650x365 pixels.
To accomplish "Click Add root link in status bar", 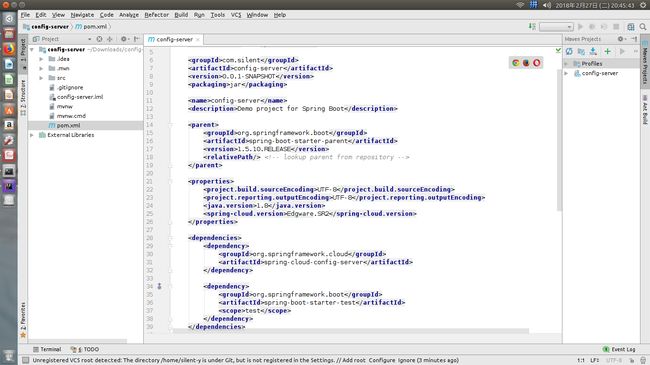I will [354, 360].
